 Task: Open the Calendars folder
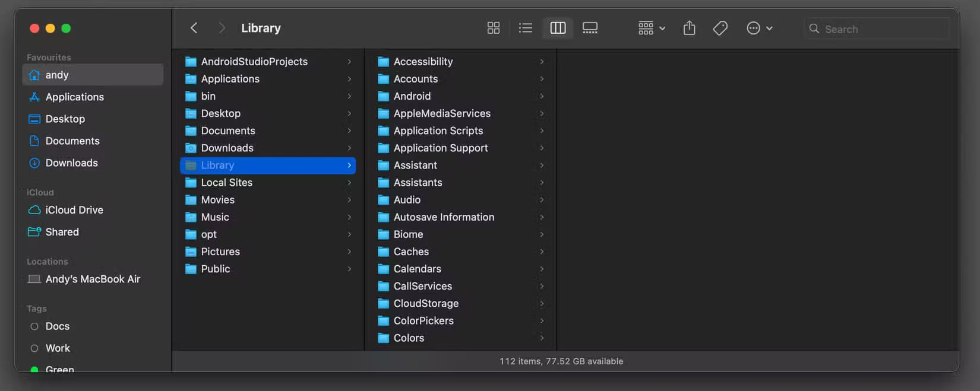point(461,269)
